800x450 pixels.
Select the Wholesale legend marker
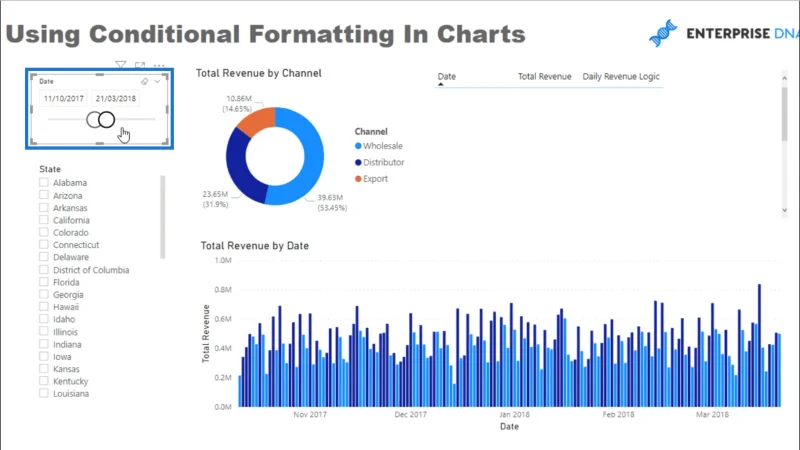point(358,146)
